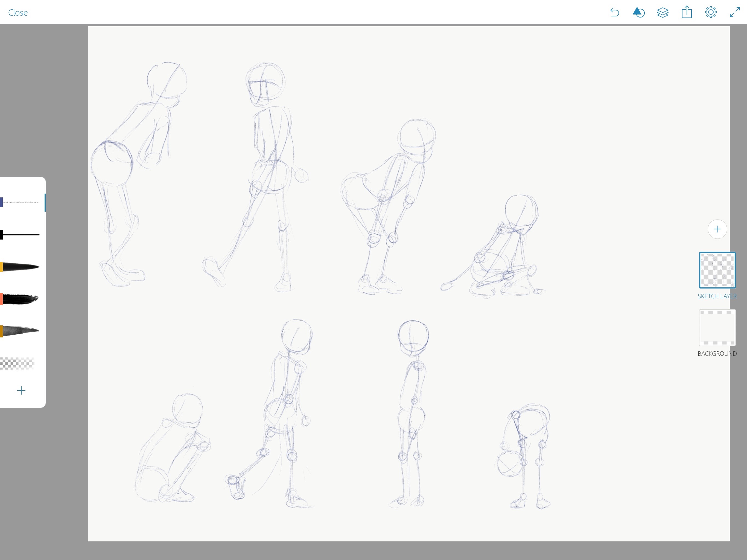Select the Sketch Layer thumbnail
This screenshot has height=560, width=747.
click(x=717, y=270)
